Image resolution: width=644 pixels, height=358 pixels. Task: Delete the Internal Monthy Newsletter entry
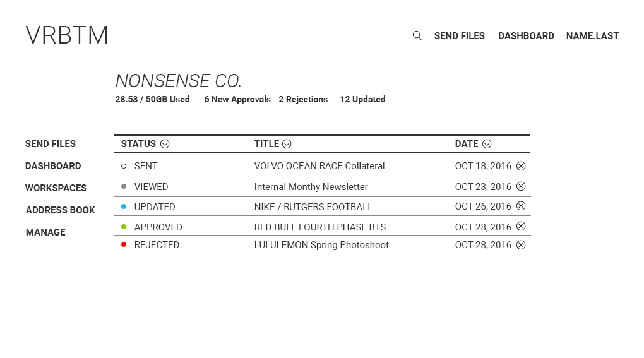[x=521, y=186]
